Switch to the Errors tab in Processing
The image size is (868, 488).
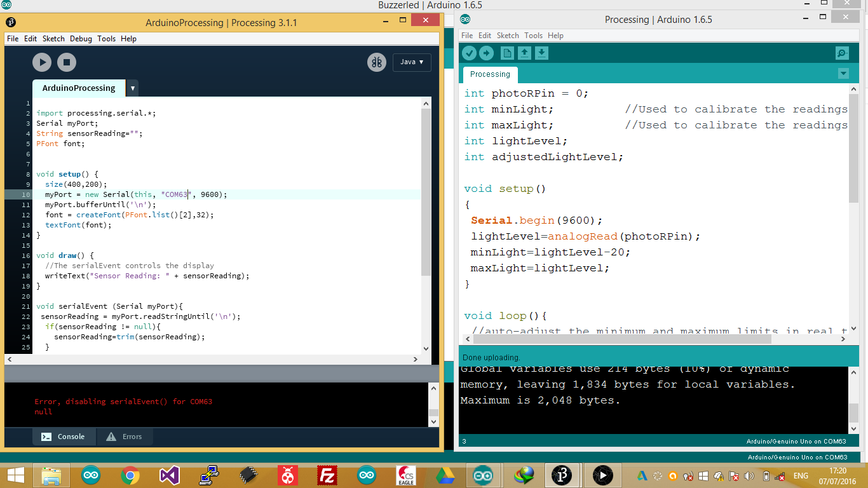tap(124, 437)
